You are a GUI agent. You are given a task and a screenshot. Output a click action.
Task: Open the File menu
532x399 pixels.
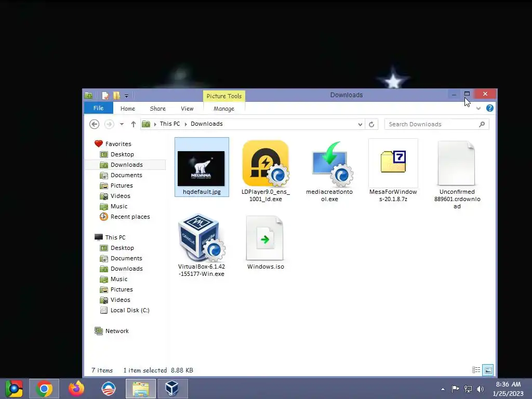click(98, 108)
